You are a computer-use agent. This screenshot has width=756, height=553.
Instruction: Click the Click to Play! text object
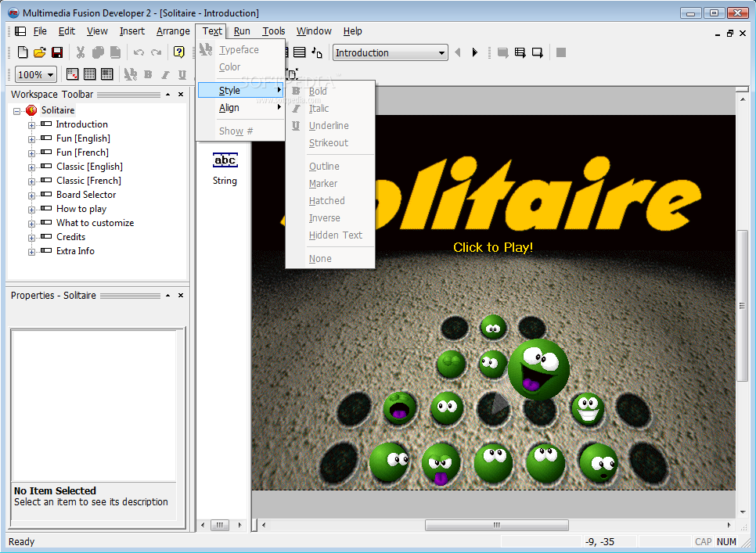pyautogui.click(x=493, y=248)
